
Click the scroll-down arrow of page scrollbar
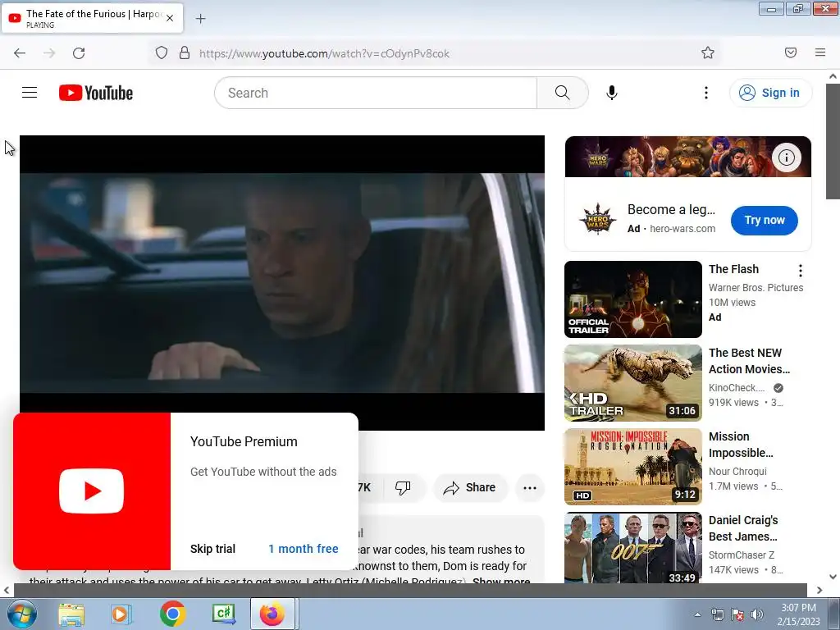(833, 577)
